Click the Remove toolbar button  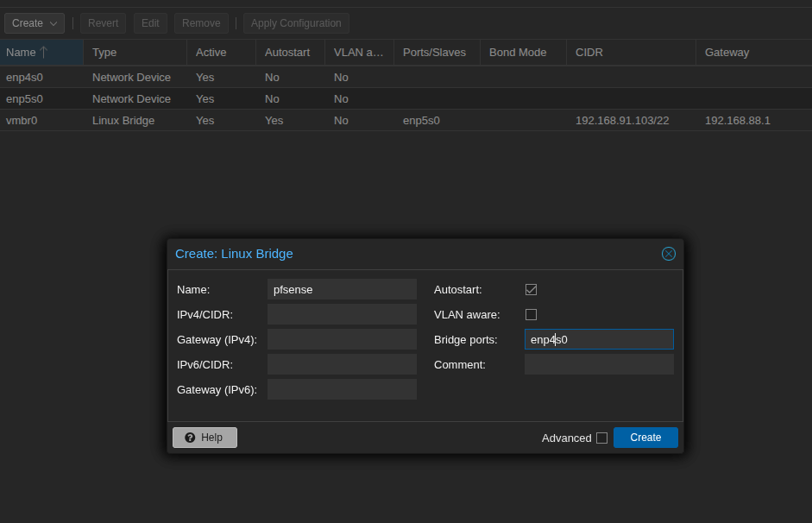click(201, 23)
